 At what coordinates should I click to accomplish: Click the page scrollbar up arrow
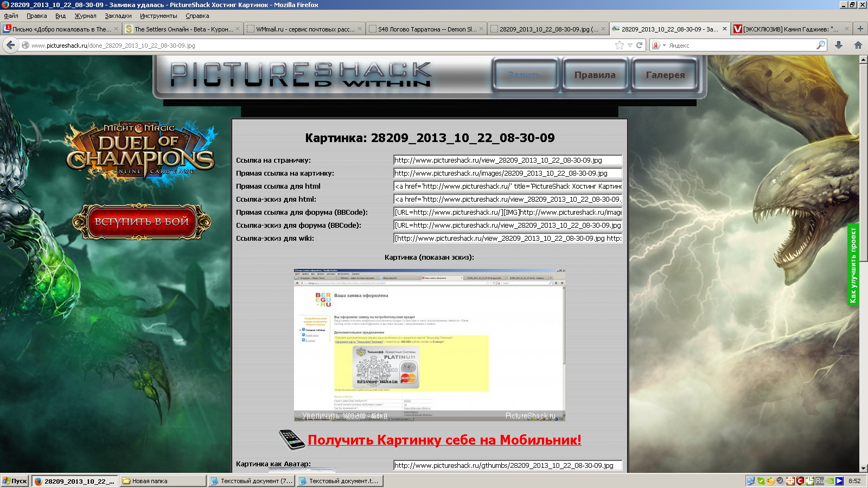coord(863,60)
